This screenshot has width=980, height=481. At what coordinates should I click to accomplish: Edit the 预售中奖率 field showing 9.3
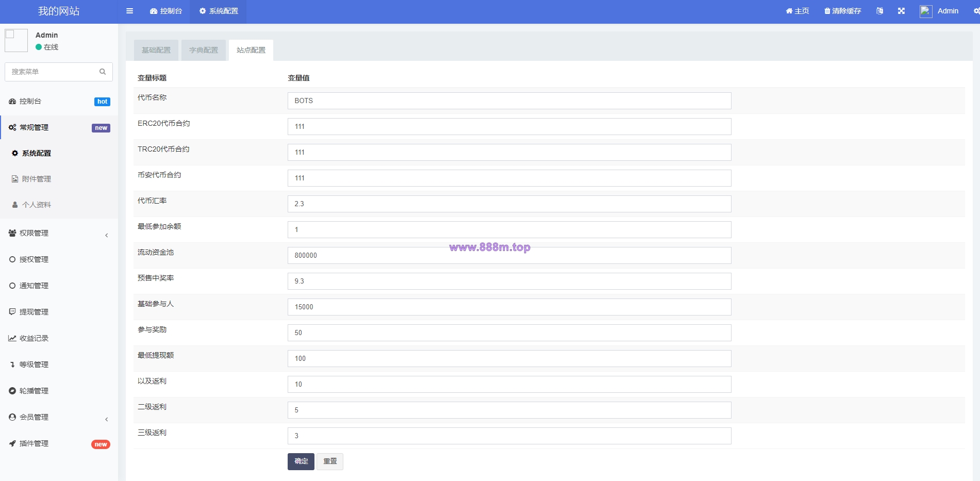(509, 281)
